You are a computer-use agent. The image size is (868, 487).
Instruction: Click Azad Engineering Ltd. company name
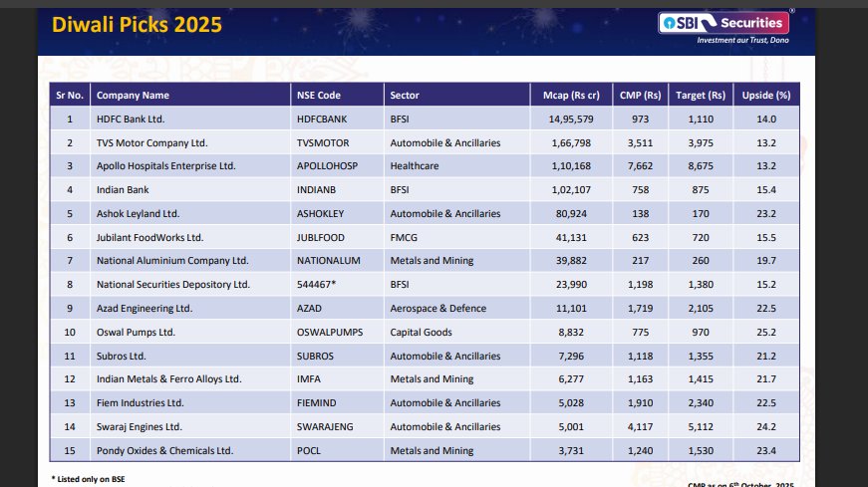point(145,309)
